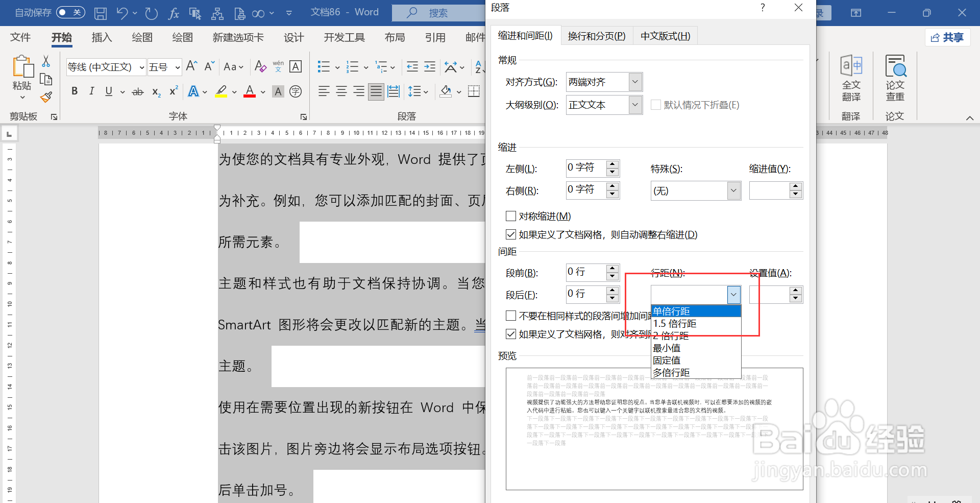Open the 大纲级别 outline level dropdown
The height and width of the screenshot is (503, 980).
634,105
